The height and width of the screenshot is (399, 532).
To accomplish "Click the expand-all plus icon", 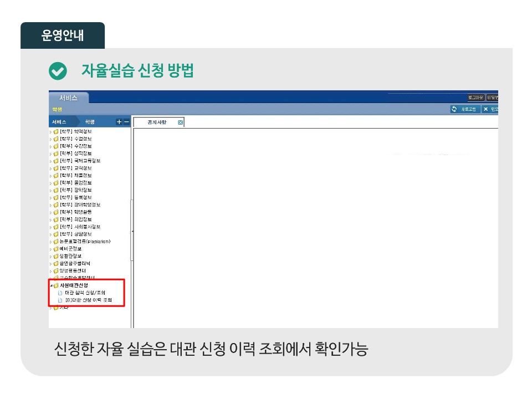I will (x=119, y=122).
